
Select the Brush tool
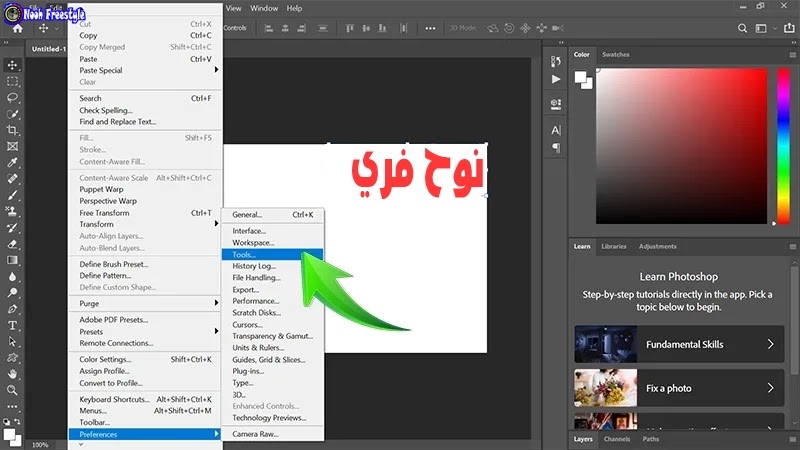click(x=12, y=195)
